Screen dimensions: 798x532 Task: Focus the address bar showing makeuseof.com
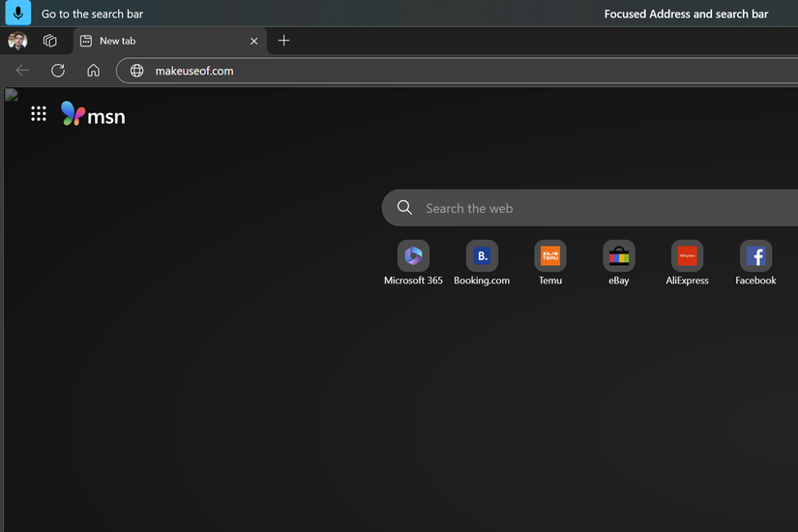pyautogui.click(x=457, y=71)
